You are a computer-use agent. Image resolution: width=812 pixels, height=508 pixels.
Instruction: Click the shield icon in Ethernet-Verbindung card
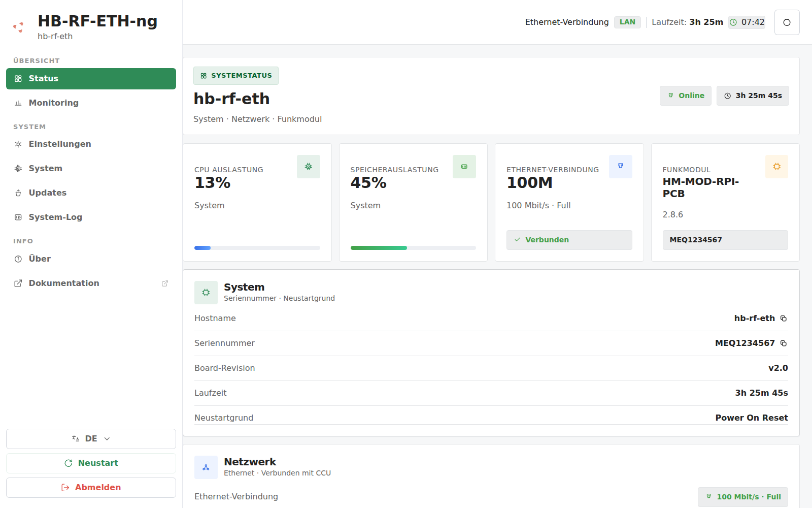tap(621, 167)
